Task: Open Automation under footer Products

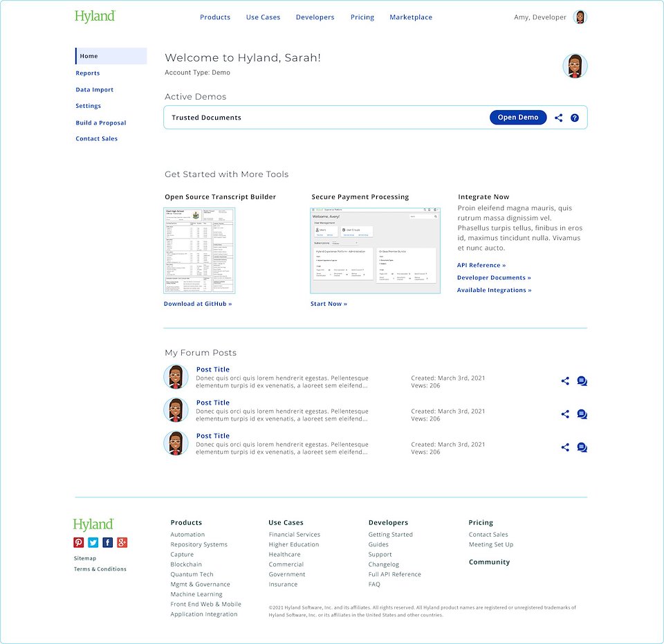Action: click(187, 535)
